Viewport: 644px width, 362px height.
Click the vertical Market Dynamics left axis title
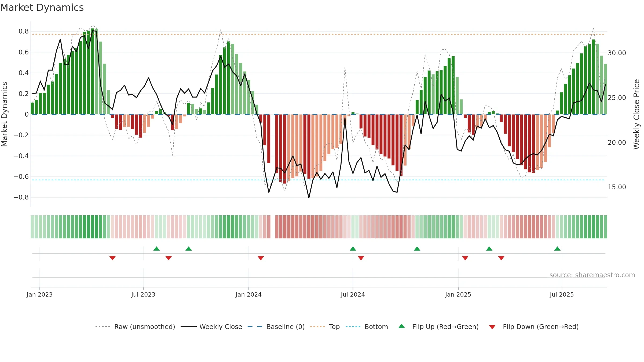coord(4,114)
